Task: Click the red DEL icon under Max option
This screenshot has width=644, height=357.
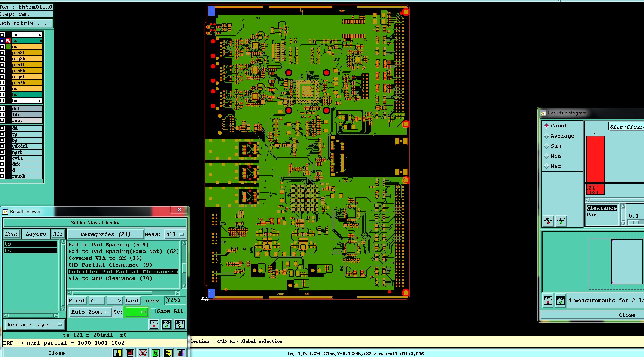Action: pos(548,221)
